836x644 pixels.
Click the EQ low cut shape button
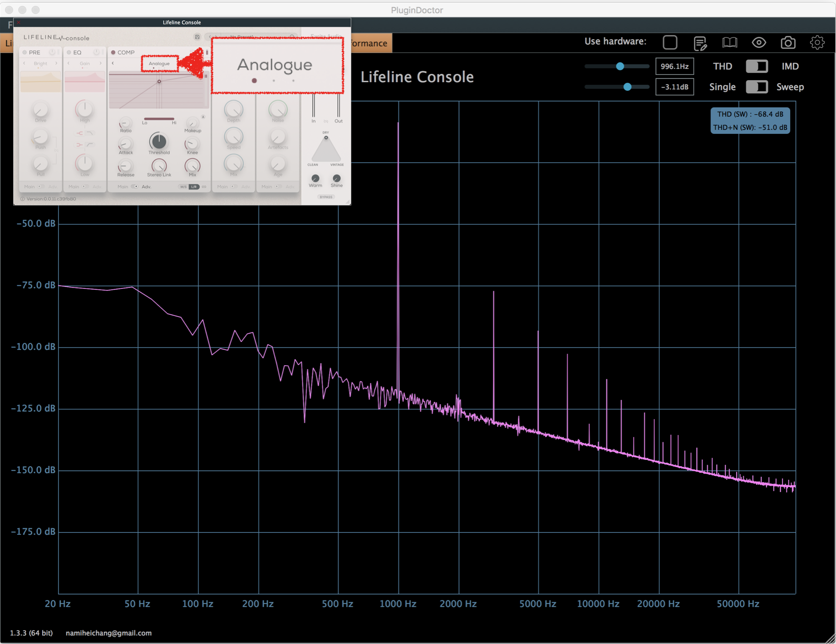point(90,145)
